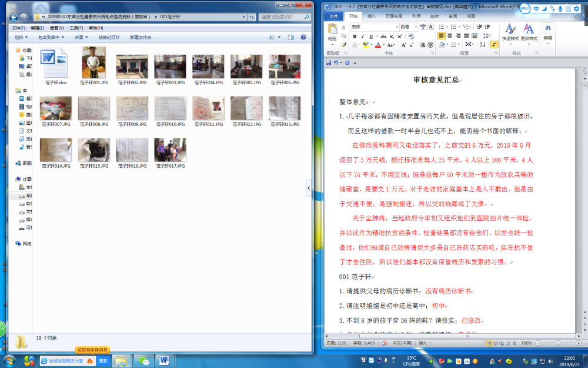Viewport: 588px width, 368px height.
Task: Open the font color dropdown arrow in Word
Action: [383, 45]
